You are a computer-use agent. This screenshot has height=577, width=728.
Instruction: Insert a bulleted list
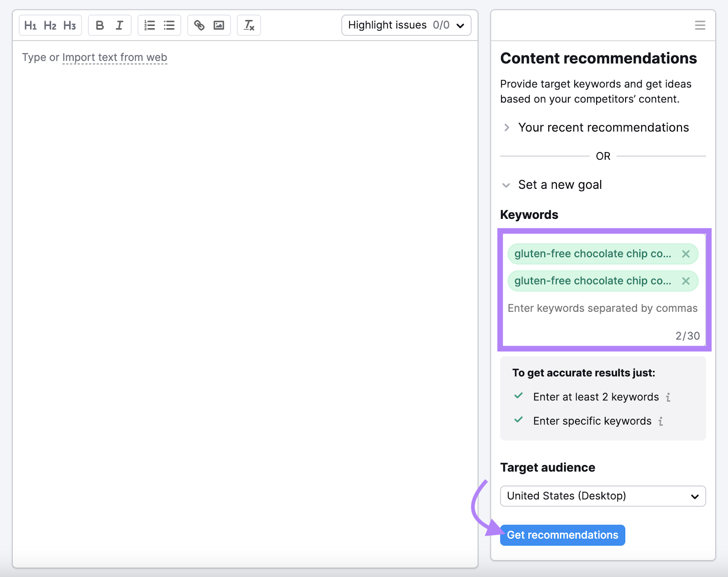point(169,25)
